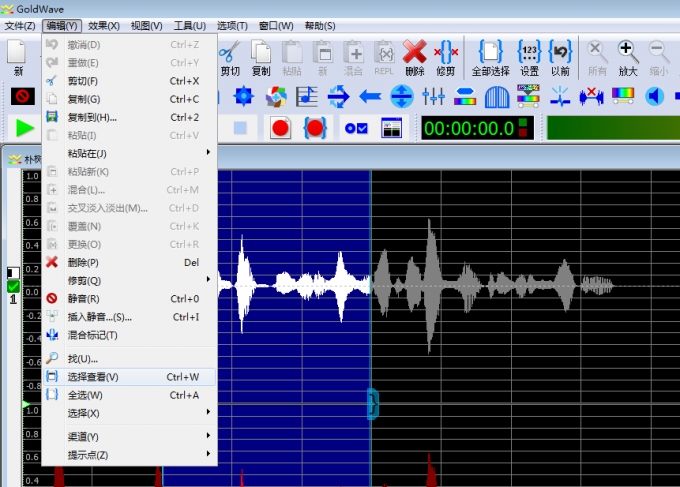The width and height of the screenshot is (680, 487).
Task: Click the scissors Cut (剪切) toolbar icon
Action: 230,58
